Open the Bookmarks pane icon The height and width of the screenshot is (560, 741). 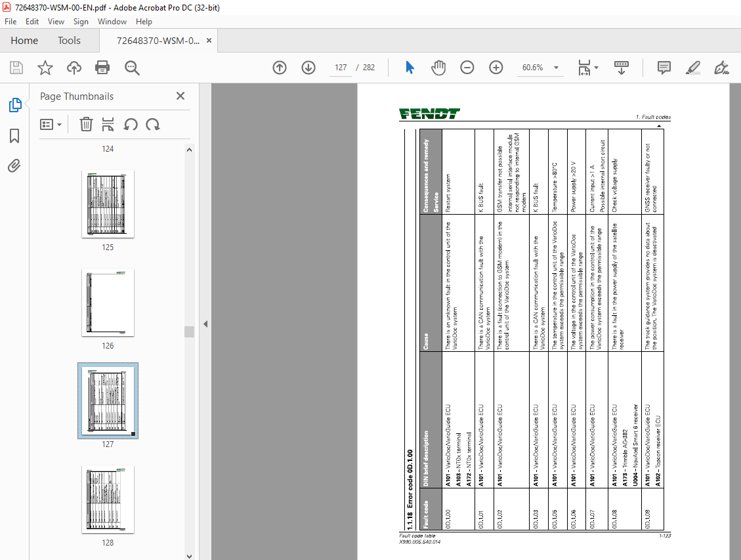point(14,136)
